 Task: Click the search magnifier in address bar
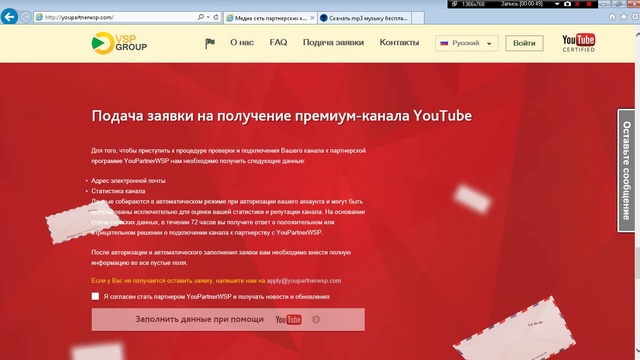(200, 17)
